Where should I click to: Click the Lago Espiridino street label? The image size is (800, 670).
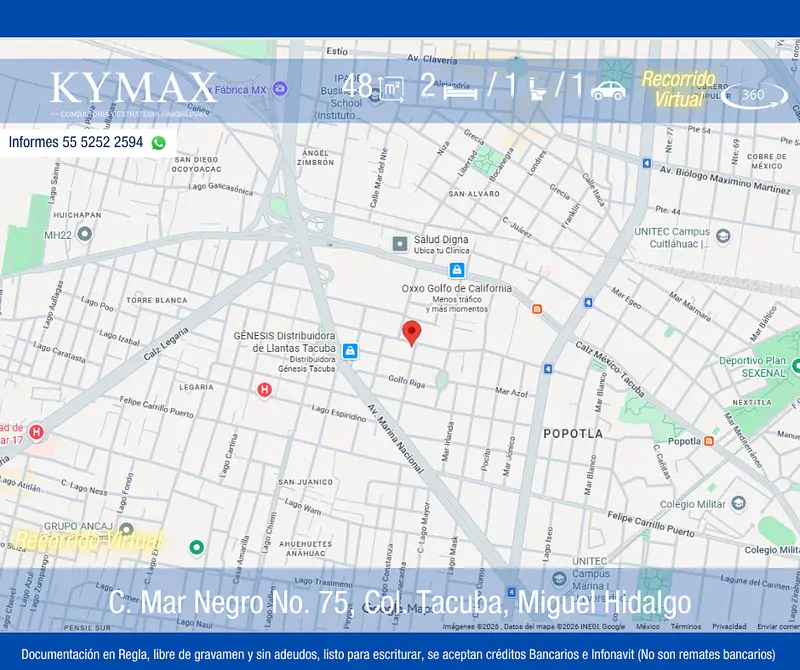click(339, 413)
